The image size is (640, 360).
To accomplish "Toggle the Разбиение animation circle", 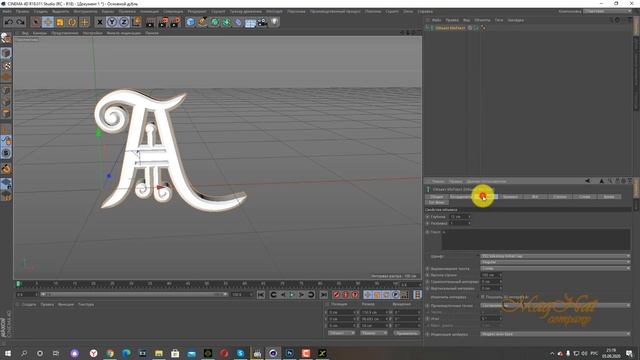I will tap(427, 223).
